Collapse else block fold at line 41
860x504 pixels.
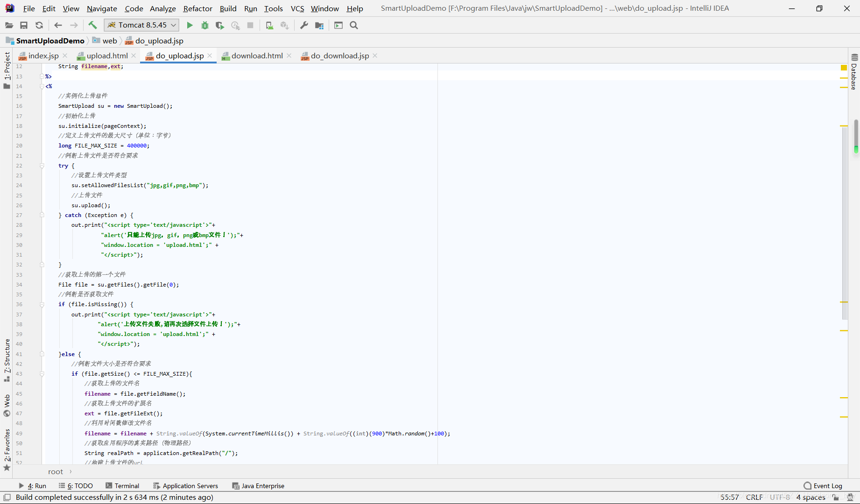tap(42, 354)
